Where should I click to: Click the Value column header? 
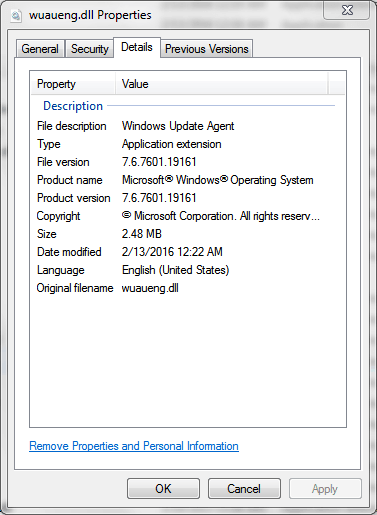tap(222, 84)
